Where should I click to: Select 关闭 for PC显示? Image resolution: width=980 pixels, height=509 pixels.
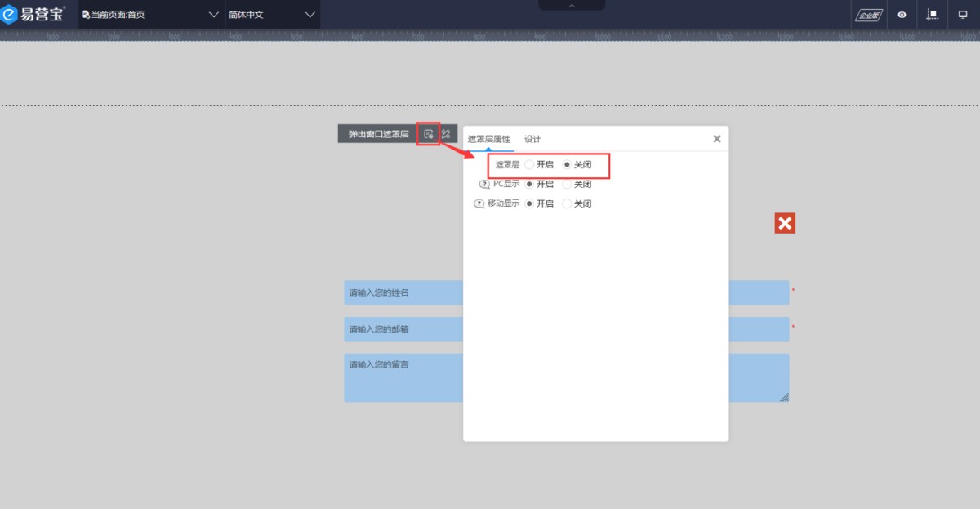tap(568, 184)
